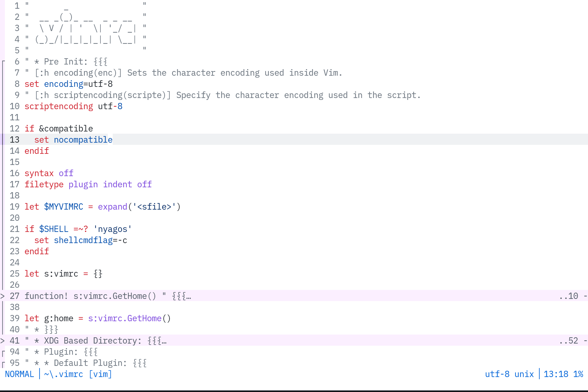
Task: Click the NORMAL mode indicator in statusline
Action: [20, 374]
